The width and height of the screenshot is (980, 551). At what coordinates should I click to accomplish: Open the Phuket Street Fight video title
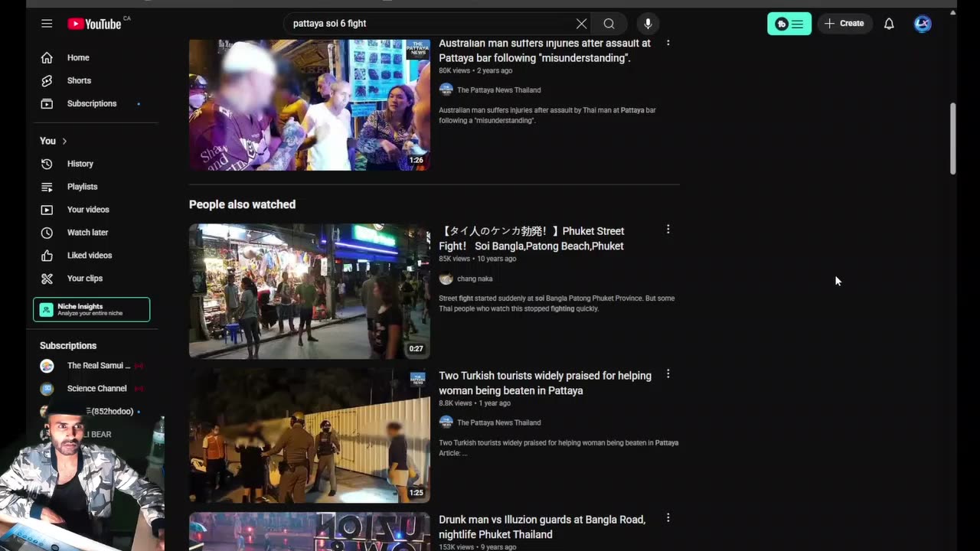(x=532, y=239)
